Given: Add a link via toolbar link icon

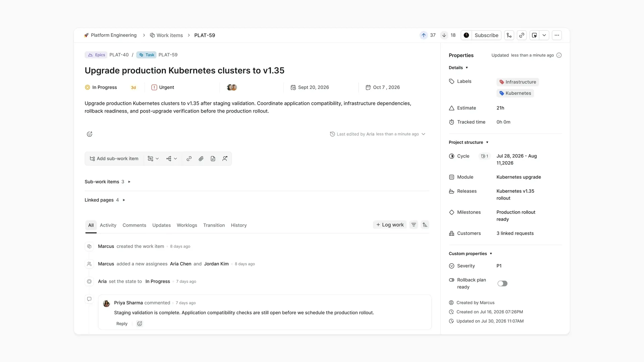Looking at the screenshot, I should point(189,159).
